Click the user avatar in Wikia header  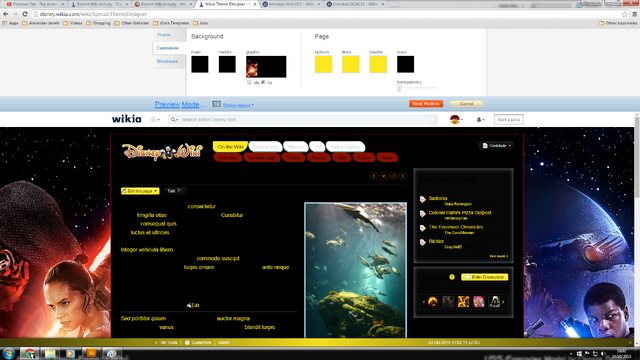pyautogui.click(x=455, y=120)
